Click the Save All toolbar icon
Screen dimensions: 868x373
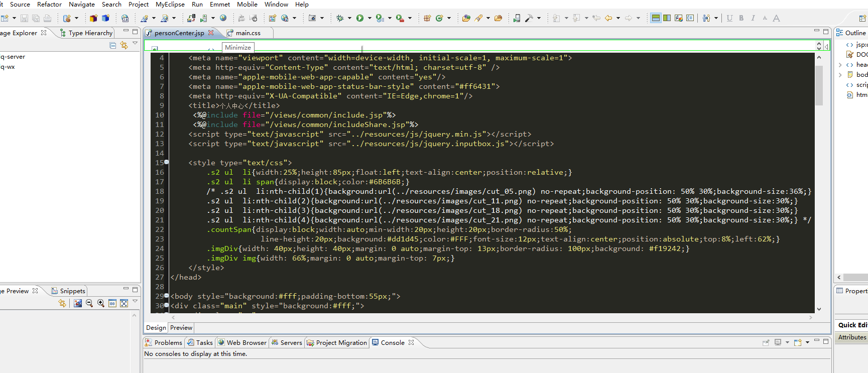pyautogui.click(x=36, y=18)
